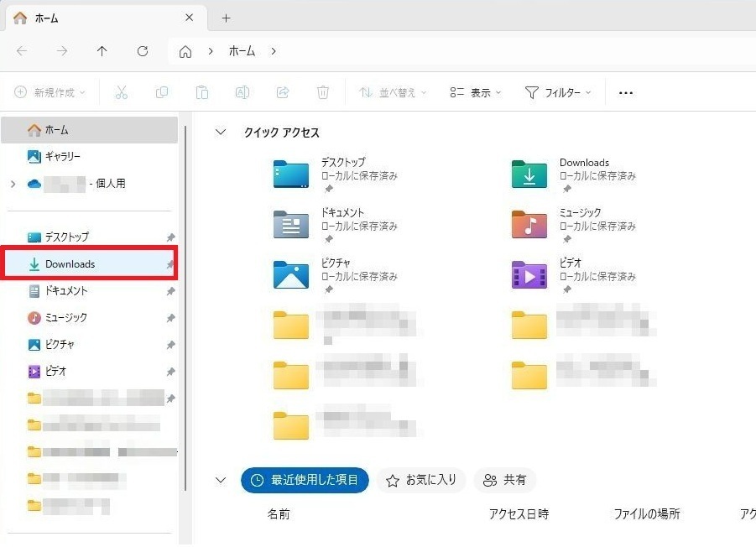This screenshot has width=756, height=547.
Task: Click the Delete trash can icon
Action: [x=323, y=93]
